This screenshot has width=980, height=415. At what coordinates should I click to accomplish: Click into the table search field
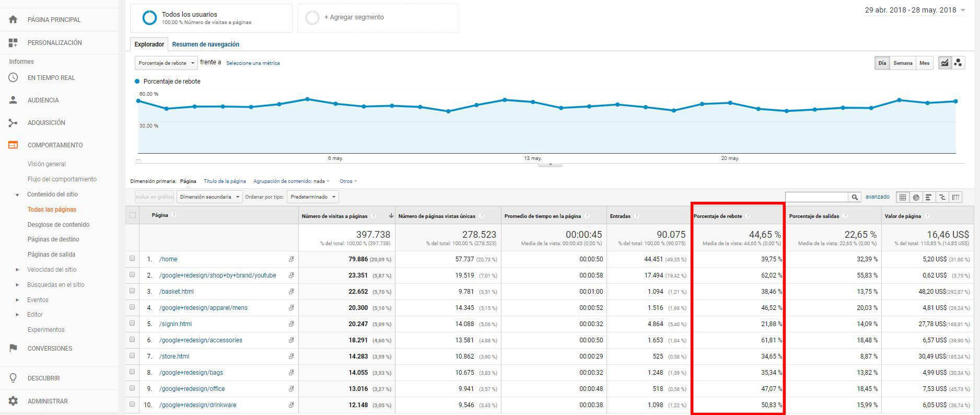(816, 197)
